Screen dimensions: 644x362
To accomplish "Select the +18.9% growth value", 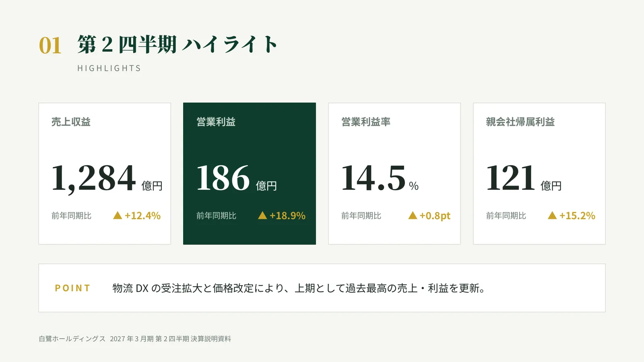I will point(287,216).
